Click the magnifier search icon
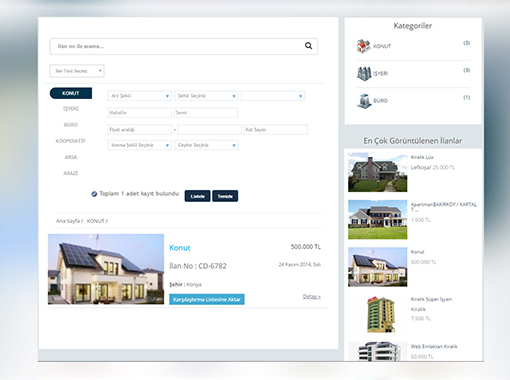This screenshot has width=510, height=380. (x=308, y=46)
